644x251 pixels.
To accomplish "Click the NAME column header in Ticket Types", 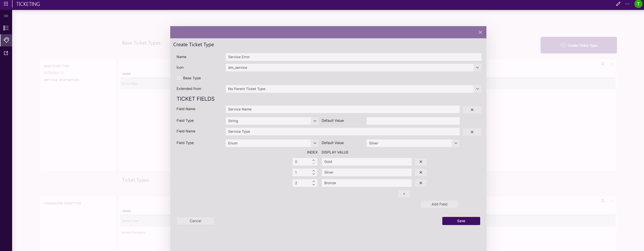I will [126, 211].
